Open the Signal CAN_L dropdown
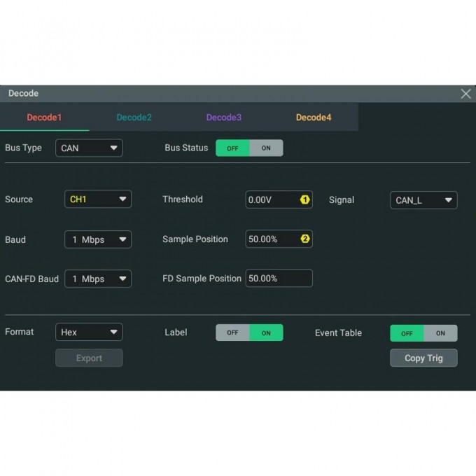Screen dimensions: 476x476 (x=423, y=200)
